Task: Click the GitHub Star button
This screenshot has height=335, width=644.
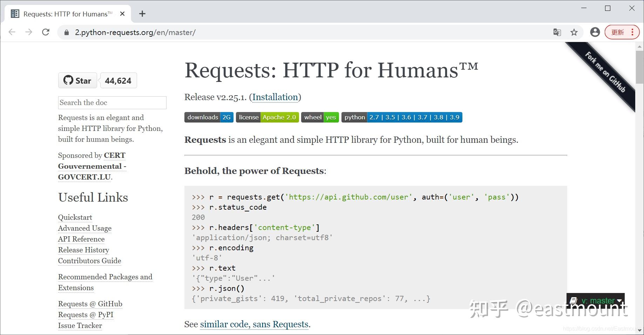Action: pyautogui.click(x=77, y=81)
